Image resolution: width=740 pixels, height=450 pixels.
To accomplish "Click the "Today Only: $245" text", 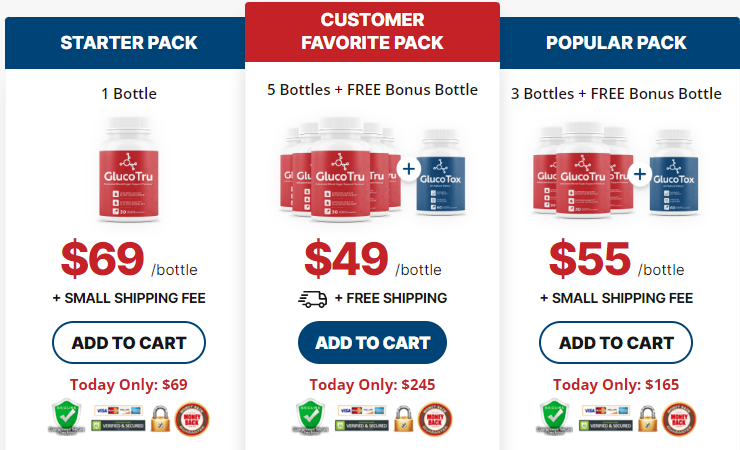I will [x=372, y=384].
